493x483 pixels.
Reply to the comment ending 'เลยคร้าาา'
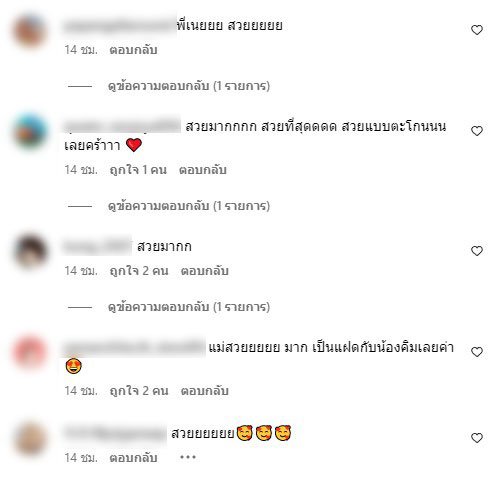(x=203, y=170)
